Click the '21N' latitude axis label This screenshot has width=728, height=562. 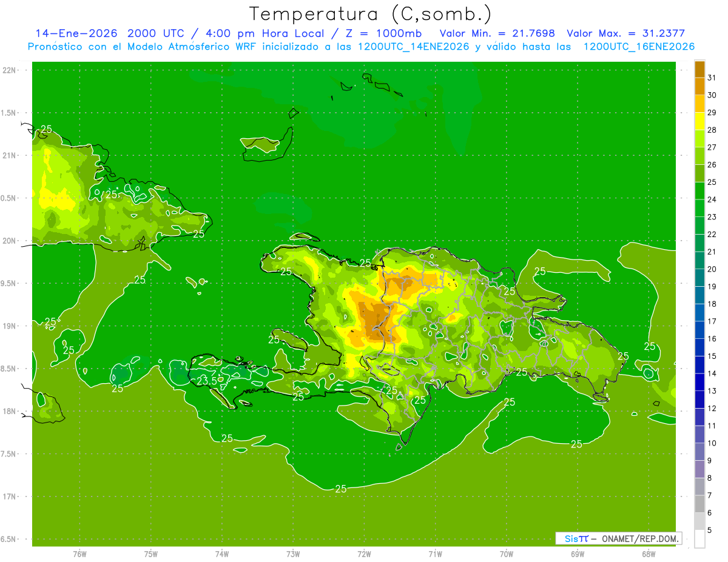(9, 155)
